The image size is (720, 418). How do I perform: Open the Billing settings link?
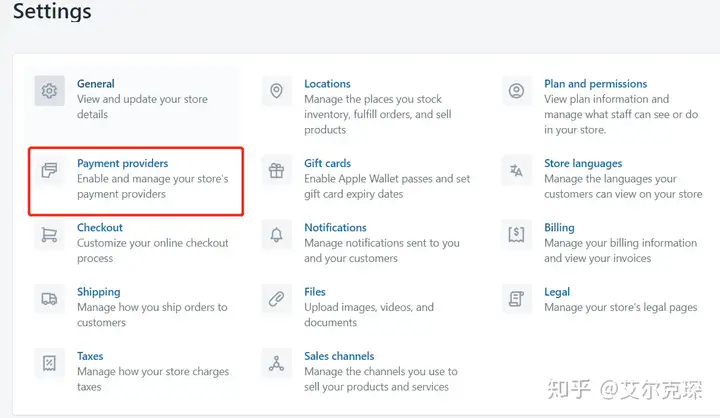click(x=559, y=227)
